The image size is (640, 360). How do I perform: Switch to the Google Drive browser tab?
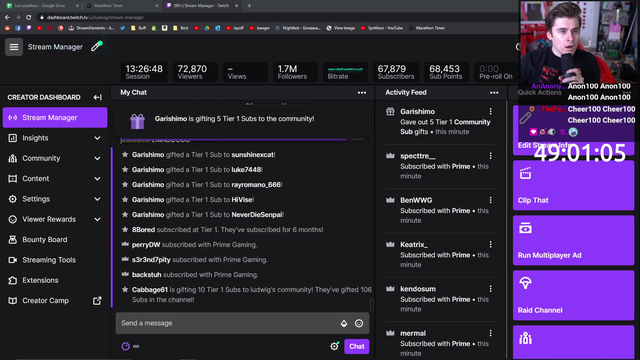click(x=41, y=6)
